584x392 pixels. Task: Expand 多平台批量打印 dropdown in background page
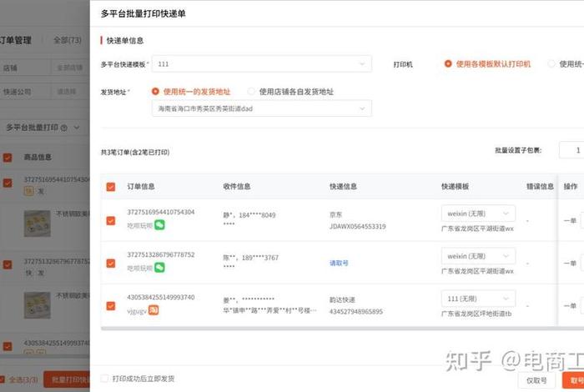tap(77, 128)
